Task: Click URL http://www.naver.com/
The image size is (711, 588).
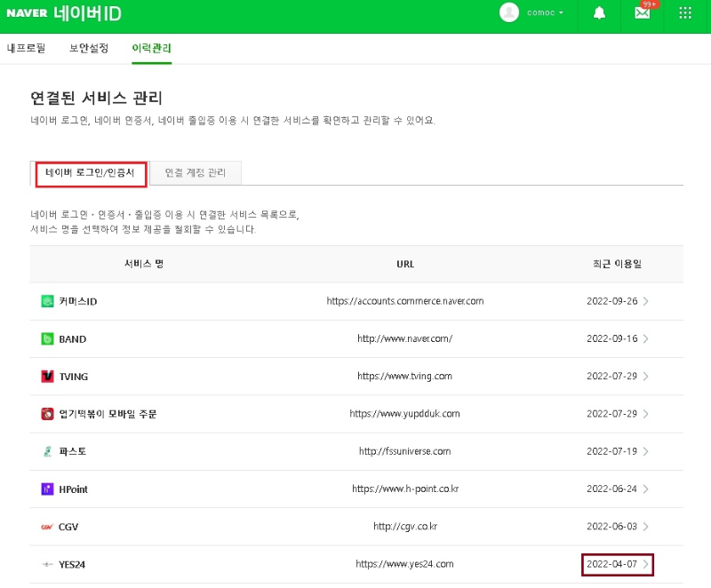Action: (405, 338)
